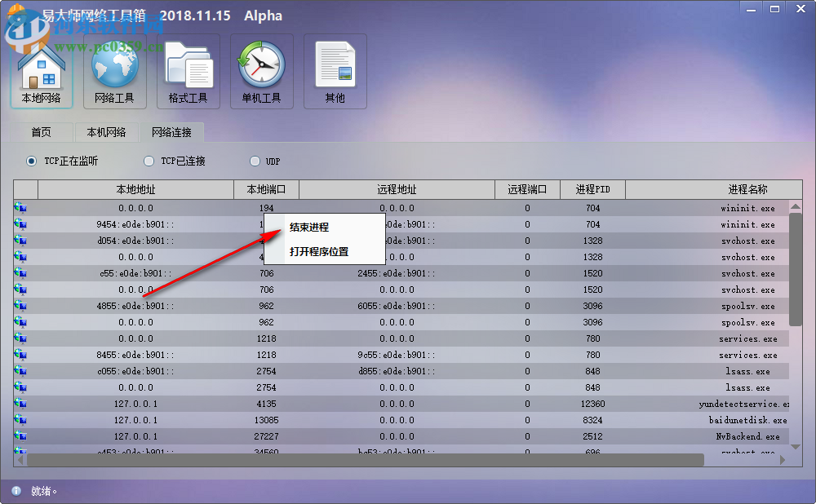The image size is (816, 504).
Task: Click remote address 6055:e0de:b901::
Action: (x=397, y=306)
